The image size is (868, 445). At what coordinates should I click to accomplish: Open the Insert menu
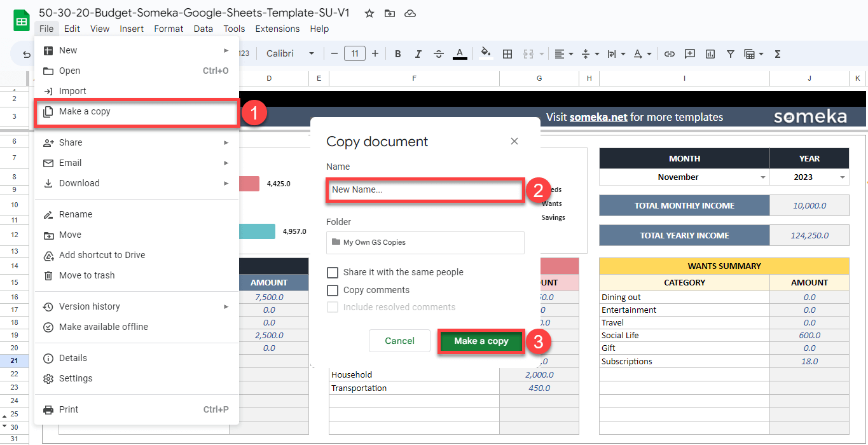coord(132,29)
